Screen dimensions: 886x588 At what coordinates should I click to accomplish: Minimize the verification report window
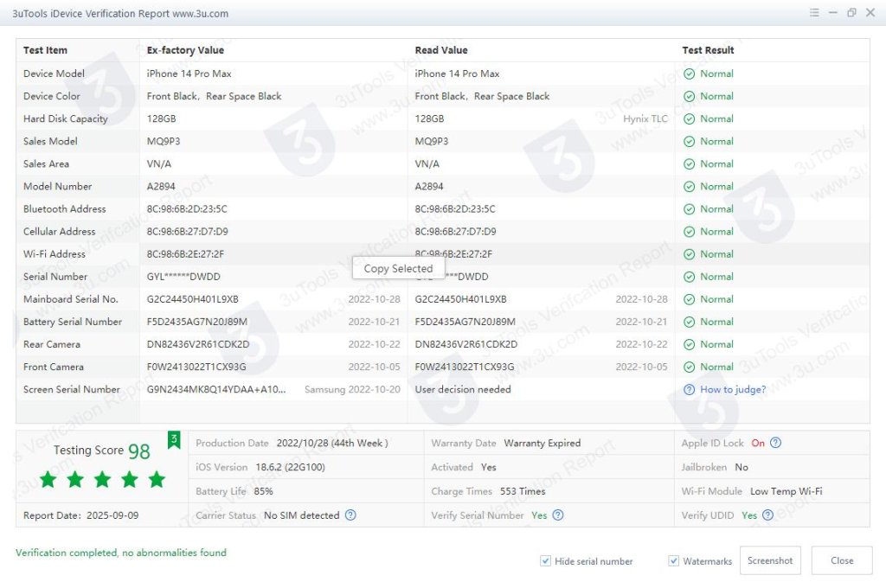(833, 12)
